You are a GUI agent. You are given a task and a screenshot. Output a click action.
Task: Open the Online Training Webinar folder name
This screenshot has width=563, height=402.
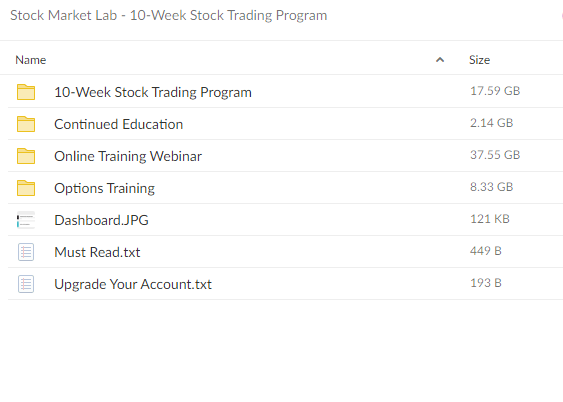[128, 156]
